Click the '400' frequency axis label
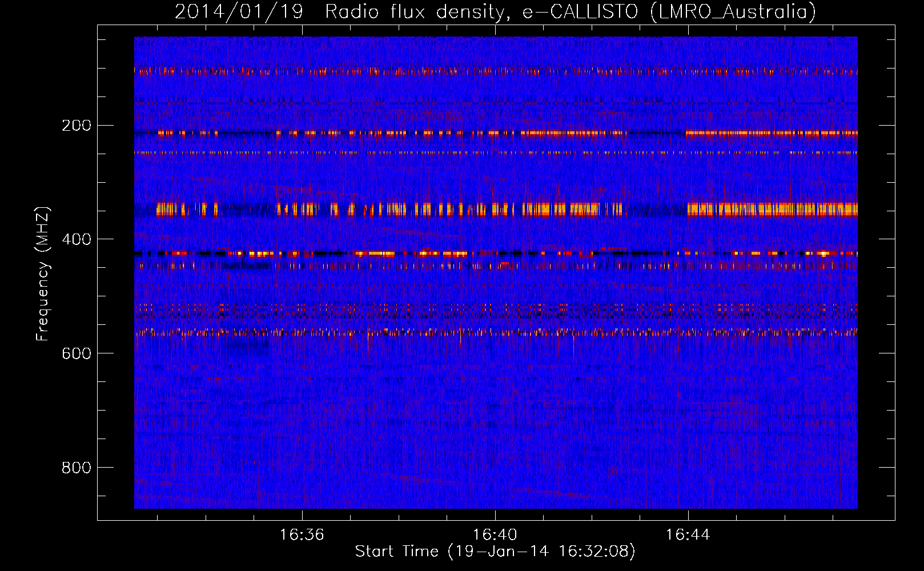924x571 pixels. [x=77, y=240]
